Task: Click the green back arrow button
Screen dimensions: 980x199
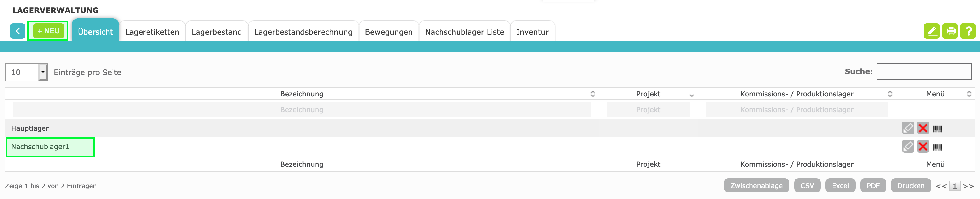Action: coord(18,31)
